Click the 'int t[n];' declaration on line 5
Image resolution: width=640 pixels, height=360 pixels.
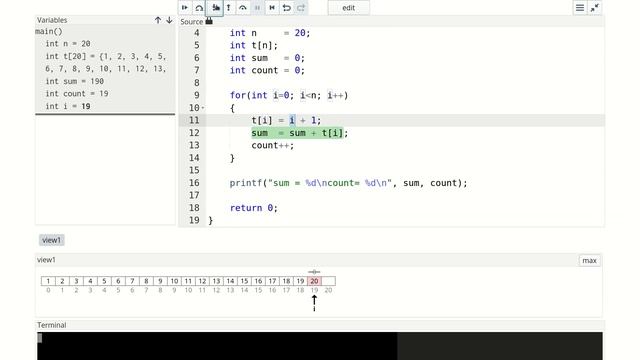[x=253, y=45]
